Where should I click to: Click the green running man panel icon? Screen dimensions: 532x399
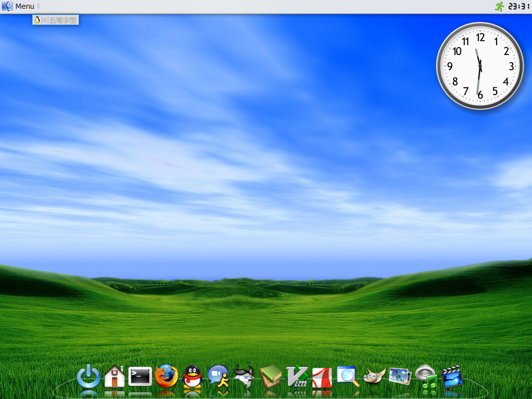[x=499, y=6]
